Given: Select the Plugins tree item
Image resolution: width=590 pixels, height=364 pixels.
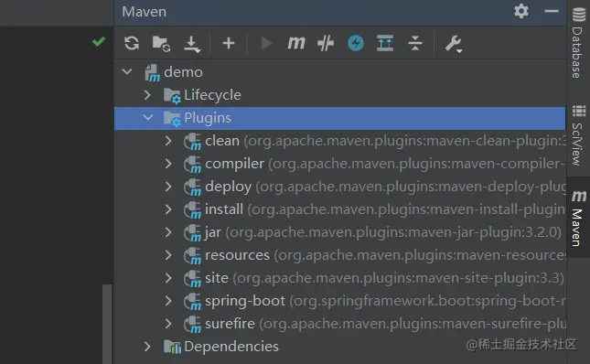Looking at the screenshot, I should coord(339,118).
